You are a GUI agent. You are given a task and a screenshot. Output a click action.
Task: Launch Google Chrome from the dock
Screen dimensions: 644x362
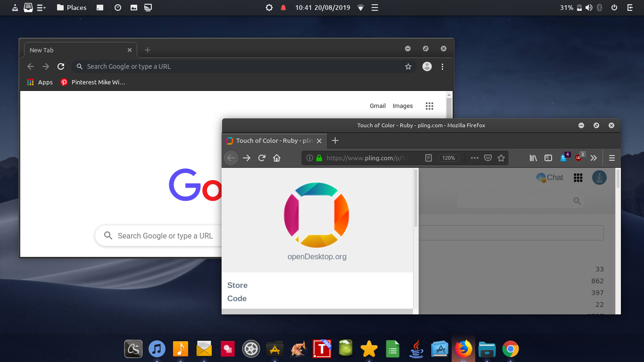[510, 349]
